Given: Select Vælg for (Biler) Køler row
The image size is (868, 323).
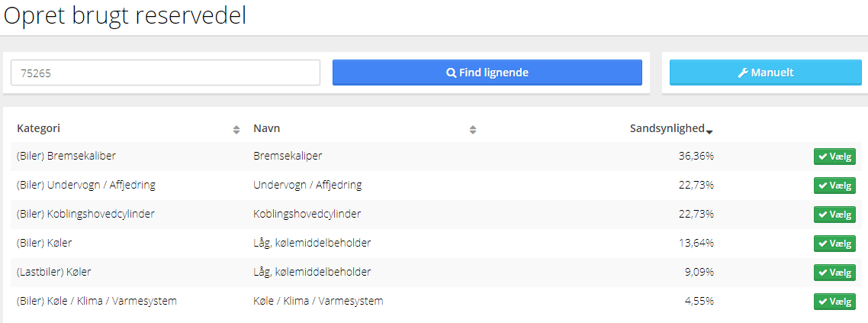Looking at the screenshot, I should click(834, 244).
